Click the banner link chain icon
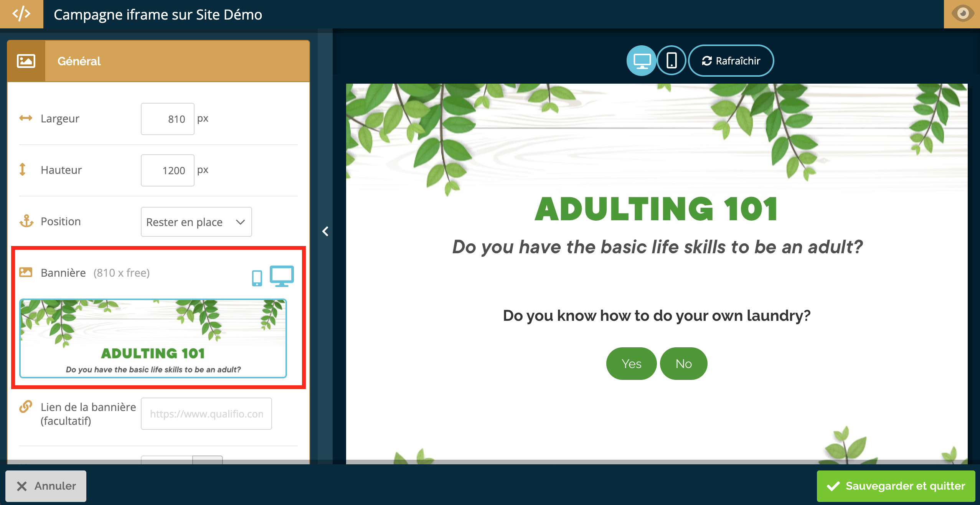 pyautogui.click(x=26, y=406)
